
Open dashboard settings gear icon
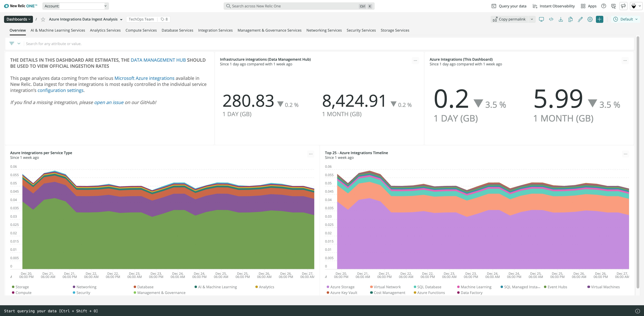pyautogui.click(x=590, y=19)
